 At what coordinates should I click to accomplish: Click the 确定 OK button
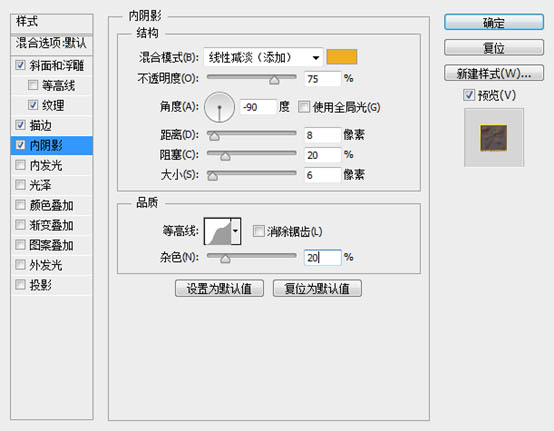(x=494, y=22)
